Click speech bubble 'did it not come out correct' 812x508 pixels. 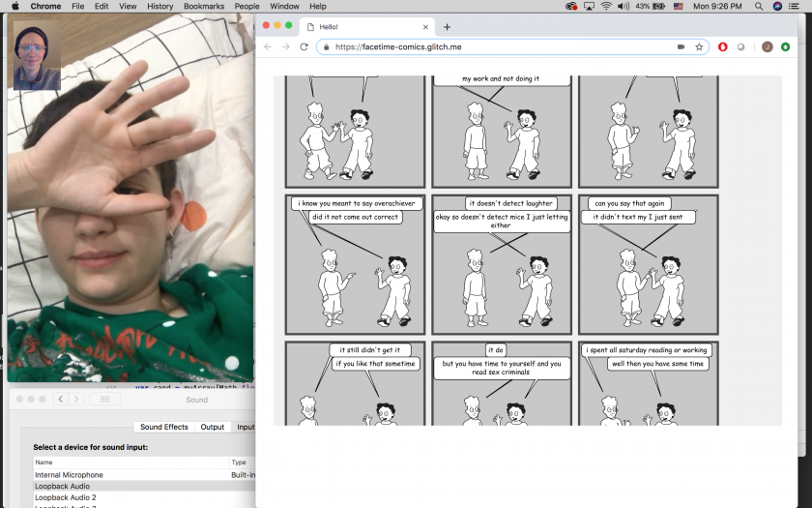coord(356,217)
